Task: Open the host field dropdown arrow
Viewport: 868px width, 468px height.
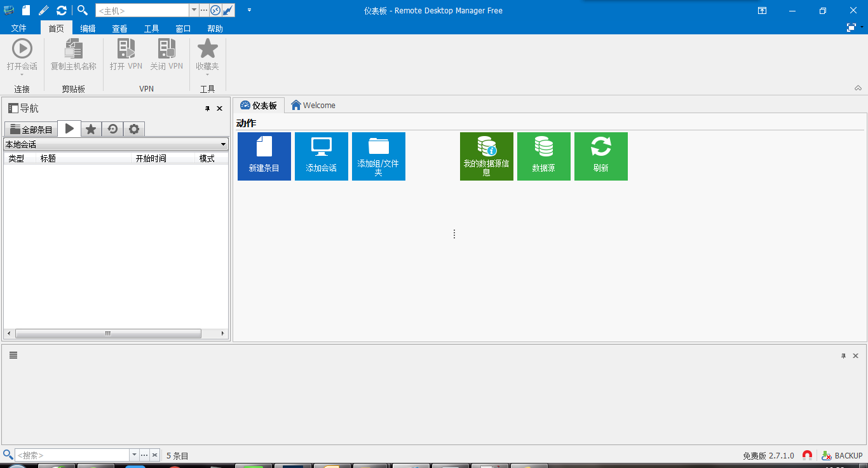Action: [x=193, y=10]
